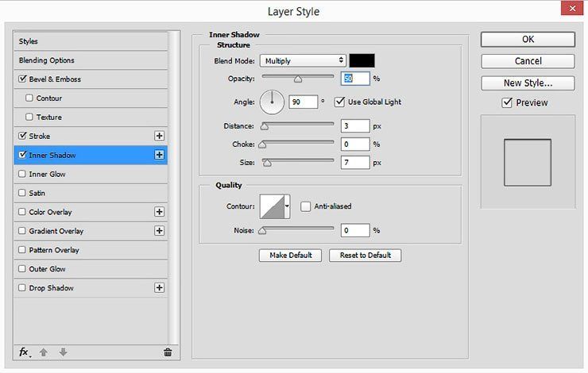Screen dimensions: 588x373
Task: Click the angle dial control
Action: coord(272,102)
